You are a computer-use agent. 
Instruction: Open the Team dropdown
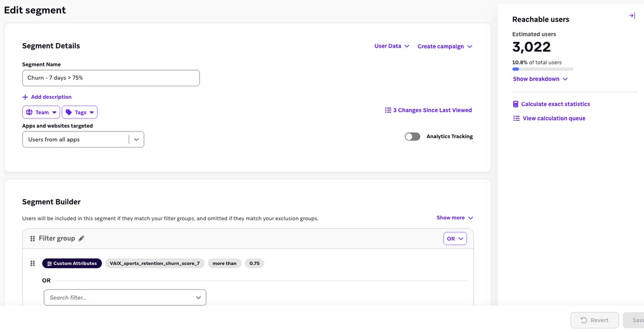[x=41, y=112]
